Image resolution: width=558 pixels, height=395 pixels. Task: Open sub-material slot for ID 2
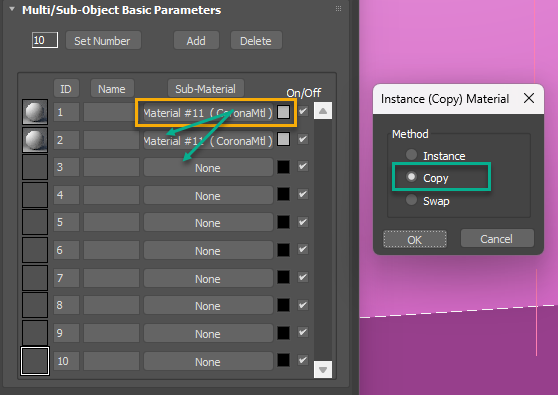click(208, 141)
